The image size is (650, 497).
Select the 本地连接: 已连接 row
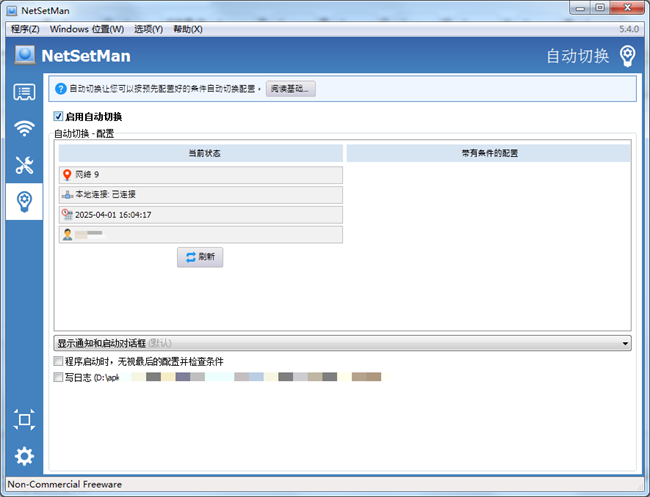click(201, 194)
